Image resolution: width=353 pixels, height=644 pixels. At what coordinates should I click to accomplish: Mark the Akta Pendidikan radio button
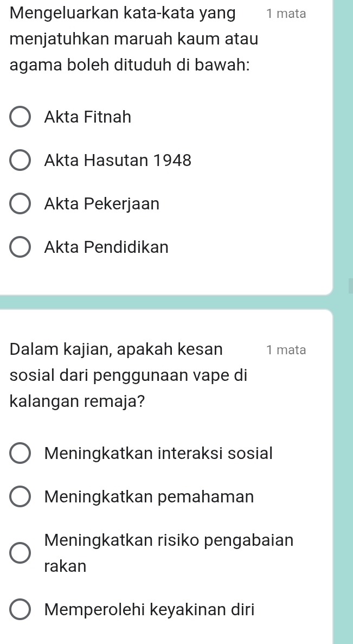pos(20,248)
